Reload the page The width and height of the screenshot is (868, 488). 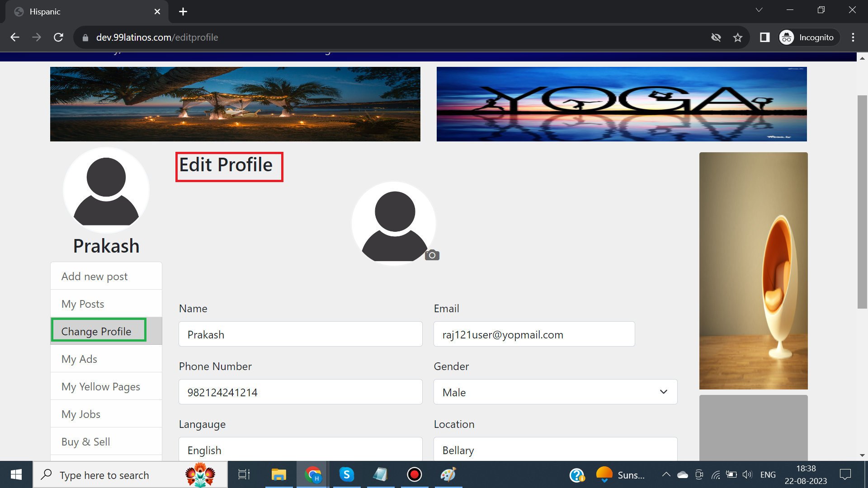[x=58, y=38]
